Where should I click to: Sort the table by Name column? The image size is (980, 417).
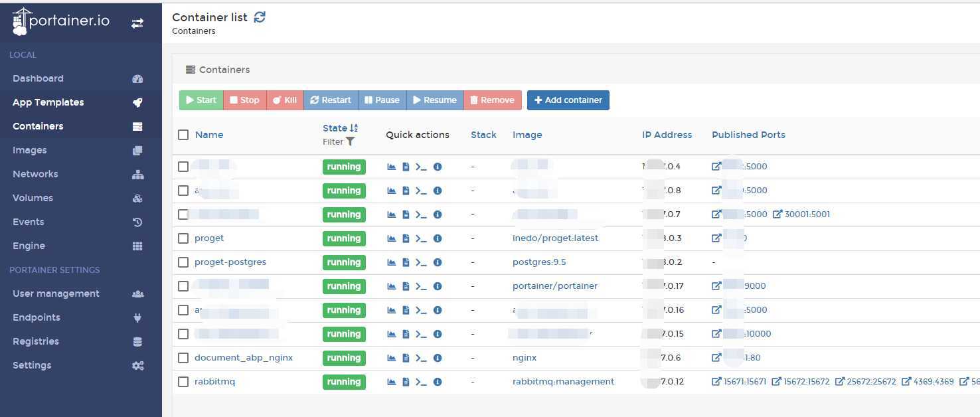pos(209,135)
